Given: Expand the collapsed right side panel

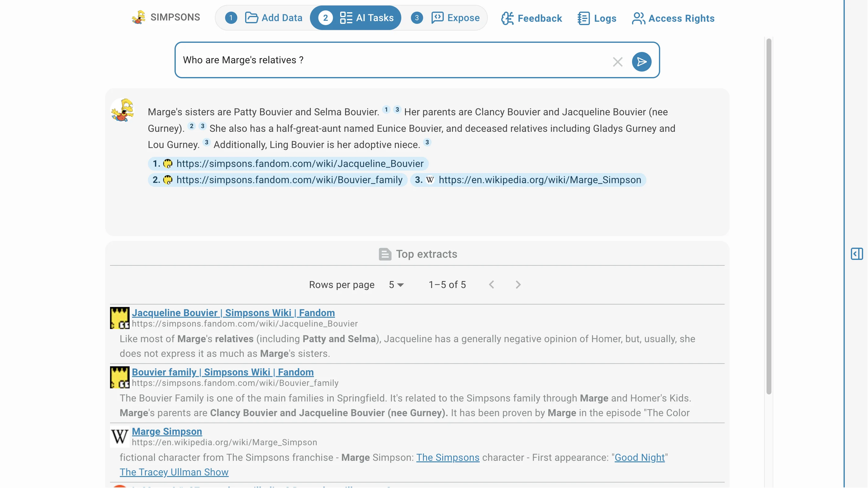Looking at the screenshot, I should click(x=857, y=254).
